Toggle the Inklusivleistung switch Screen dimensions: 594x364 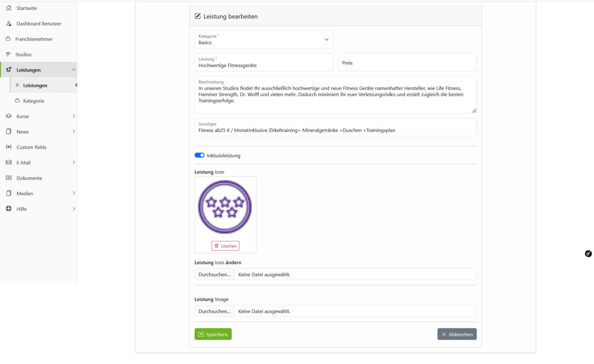pos(199,155)
